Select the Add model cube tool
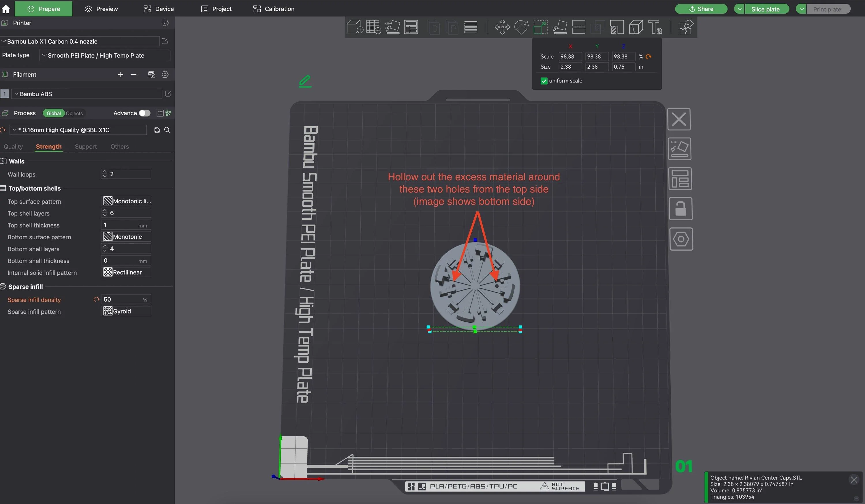Screen dimensions: 865x504 355,27
